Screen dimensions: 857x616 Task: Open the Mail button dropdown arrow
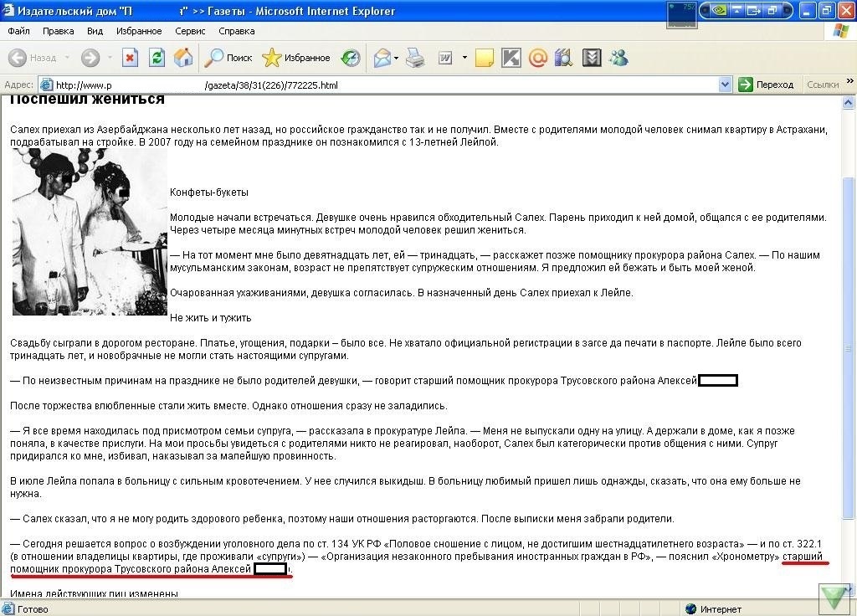pos(397,58)
